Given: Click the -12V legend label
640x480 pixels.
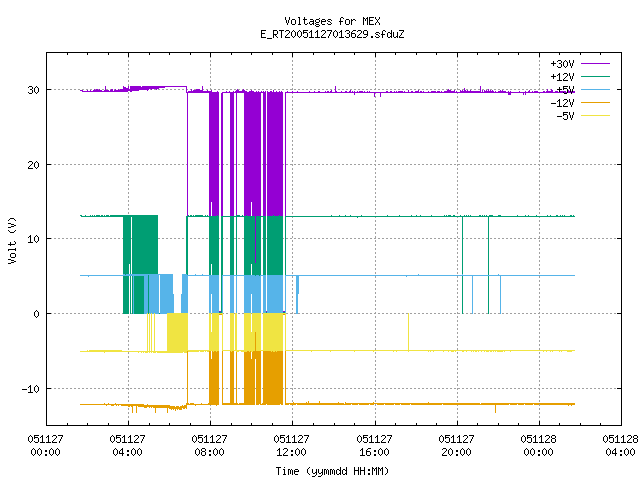Looking at the screenshot, I should click(562, 103).
